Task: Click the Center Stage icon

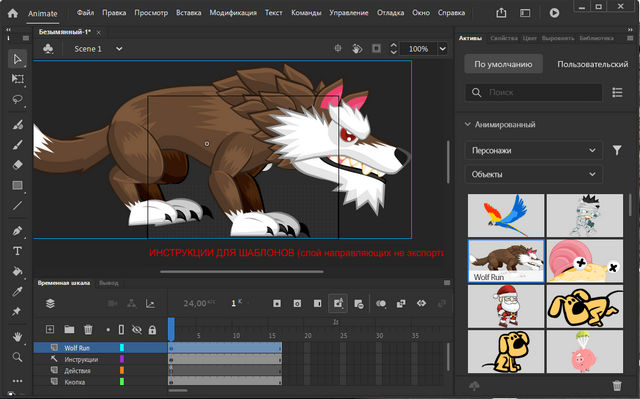Action: [338, 49]
